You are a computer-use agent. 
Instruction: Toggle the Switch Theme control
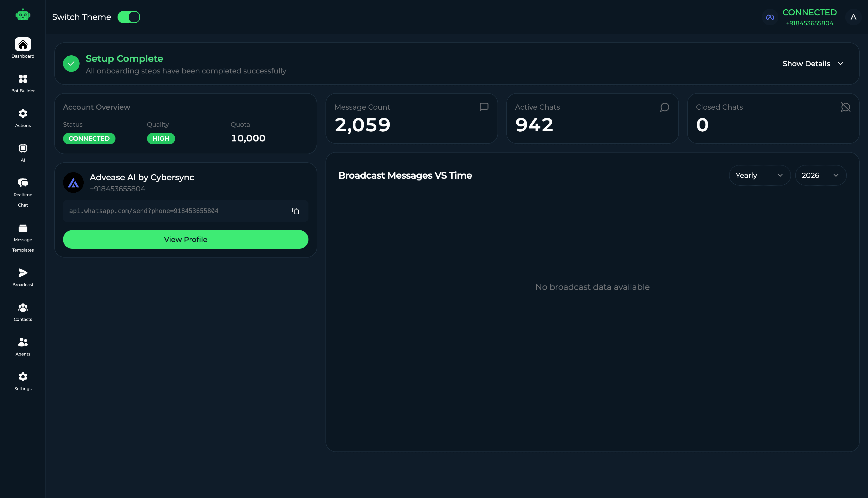pyautogui.click(x=129, y=17)
